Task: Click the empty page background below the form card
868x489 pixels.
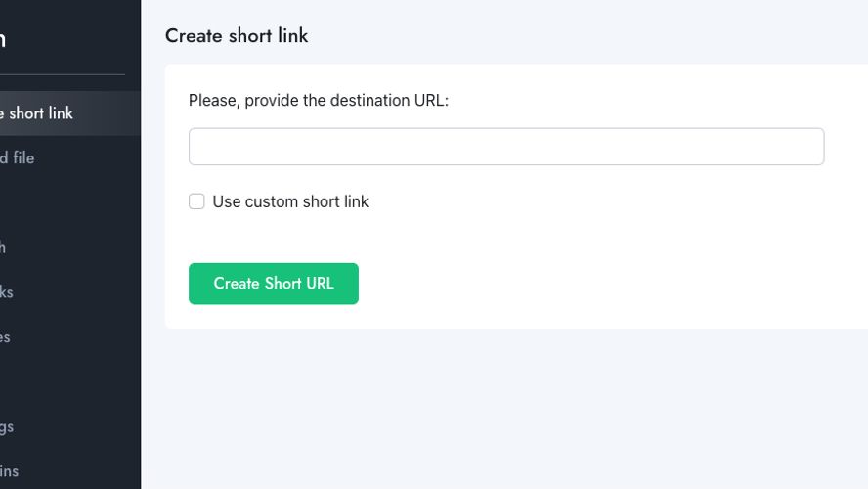Action: [504, 409]
